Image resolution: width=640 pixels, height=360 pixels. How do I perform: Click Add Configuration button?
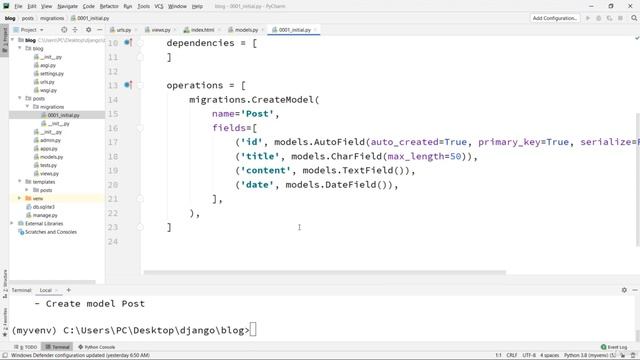pos(555,18)
